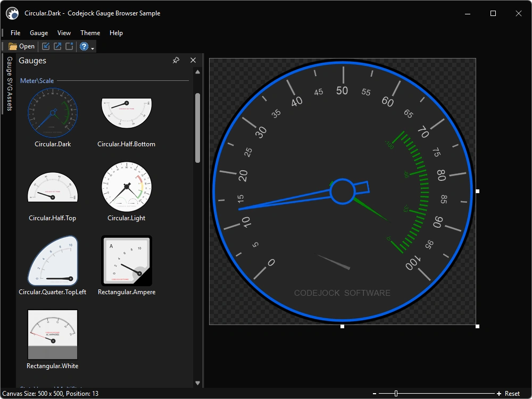Select the Circular.Dark gauge thumbnail

pos(53,113)
